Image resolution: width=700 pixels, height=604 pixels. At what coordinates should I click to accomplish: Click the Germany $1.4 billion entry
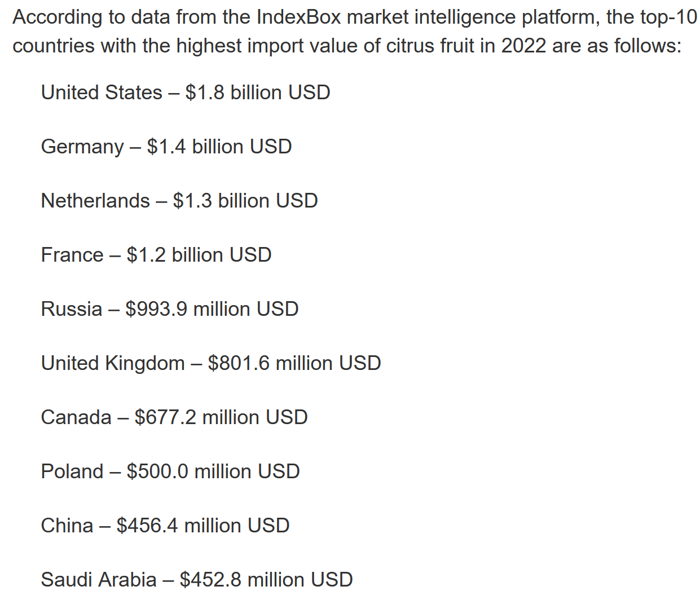point(166,147)
